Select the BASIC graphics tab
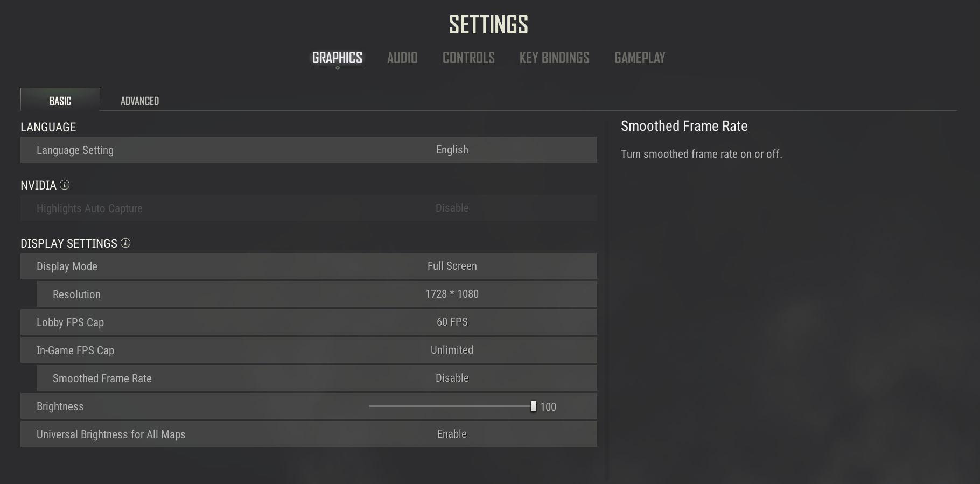 coord(60,100)
